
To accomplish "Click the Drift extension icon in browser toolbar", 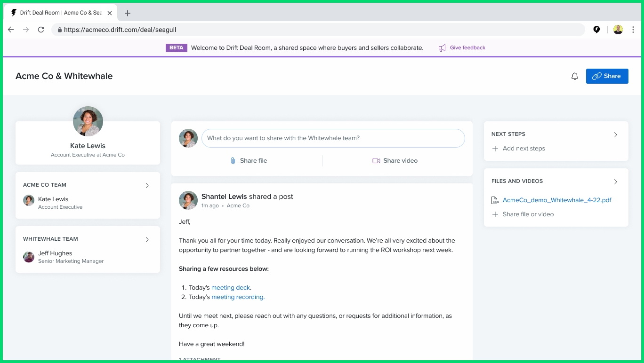I will [596, 30].
